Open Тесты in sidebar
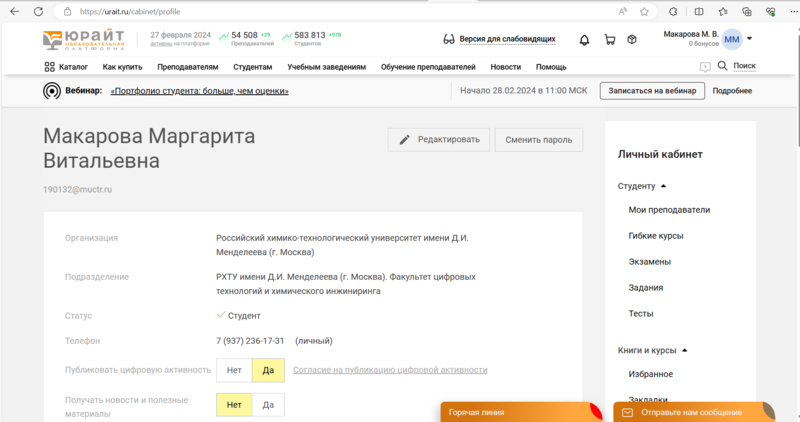800x422 pixels. point(641,314)
